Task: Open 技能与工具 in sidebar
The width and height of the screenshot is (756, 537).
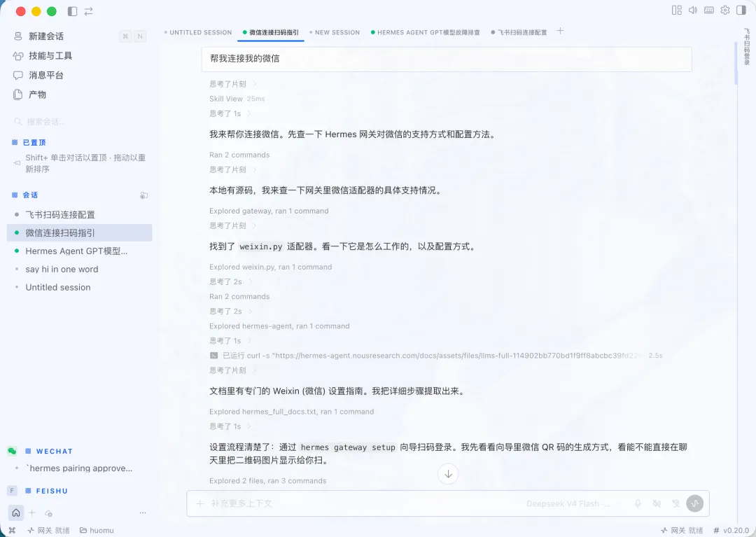Action: pyautogui.click(x=50, y=56)
